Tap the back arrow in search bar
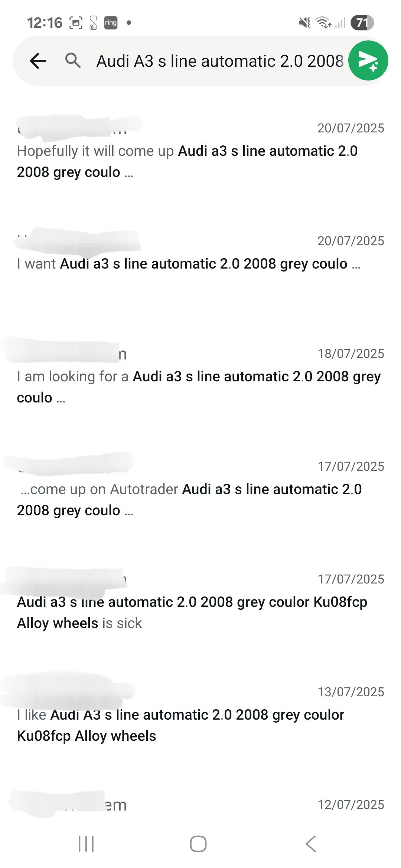 [x=38, y=61]
